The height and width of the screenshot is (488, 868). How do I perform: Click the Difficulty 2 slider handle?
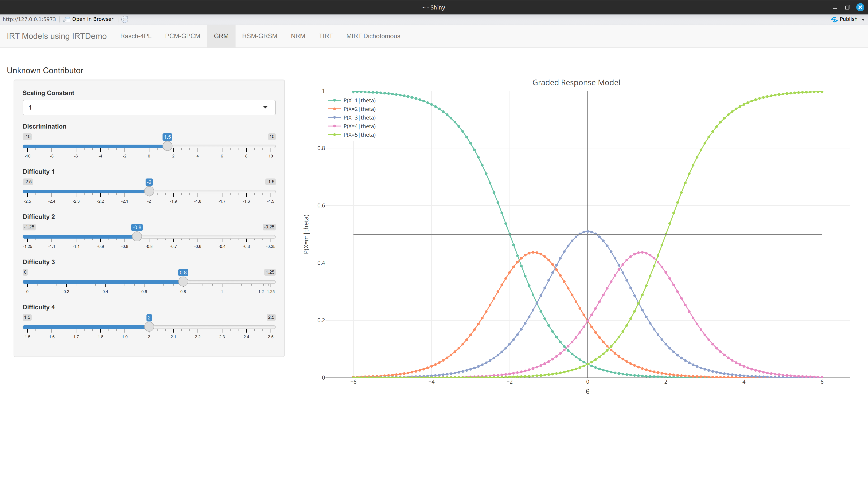point(137,236)
